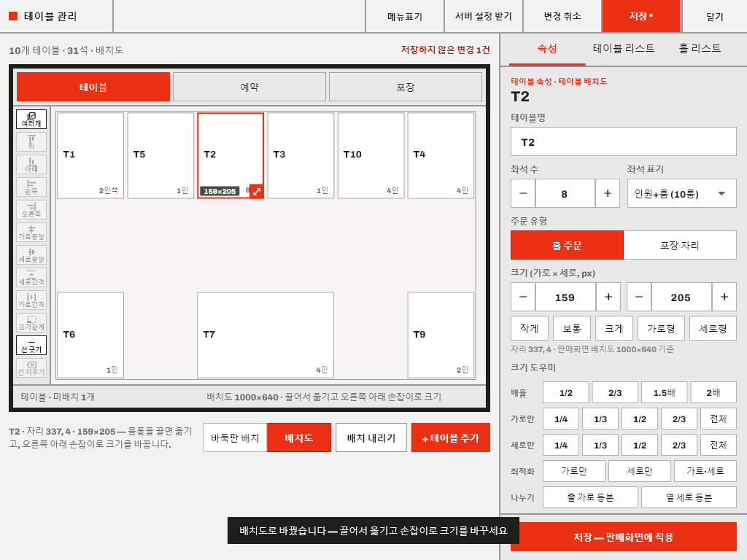Switch layout mode to 배치도
Viewport: 747px width, 560px height.
(298, 437)
